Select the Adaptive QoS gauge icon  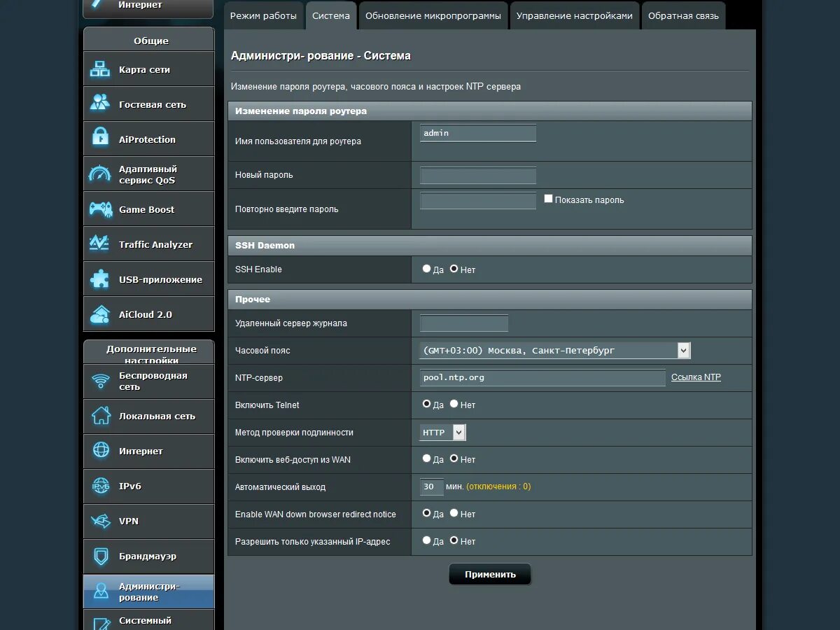coord(100,174)
